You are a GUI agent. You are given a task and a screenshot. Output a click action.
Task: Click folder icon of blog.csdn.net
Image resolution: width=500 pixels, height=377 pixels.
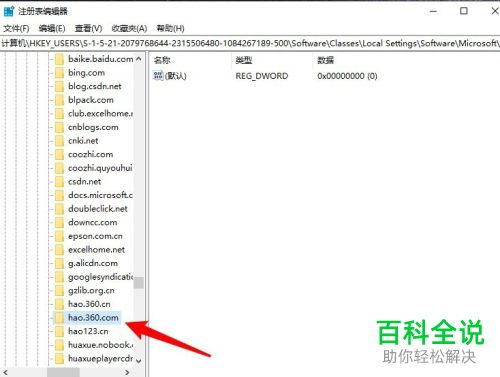pos(59,86)
